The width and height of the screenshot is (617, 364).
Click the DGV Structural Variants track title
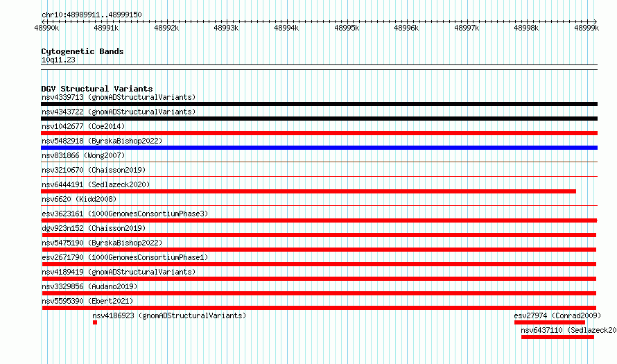tap(97, 89)
